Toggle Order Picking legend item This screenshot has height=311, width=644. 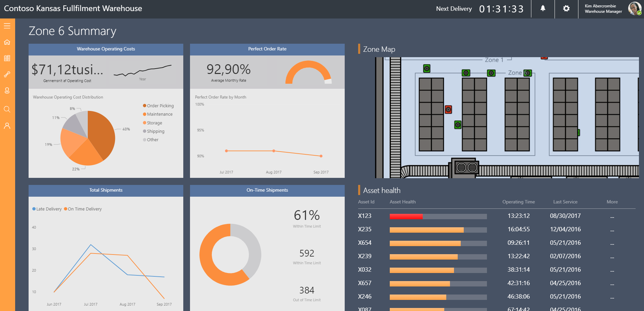point(158,106)
